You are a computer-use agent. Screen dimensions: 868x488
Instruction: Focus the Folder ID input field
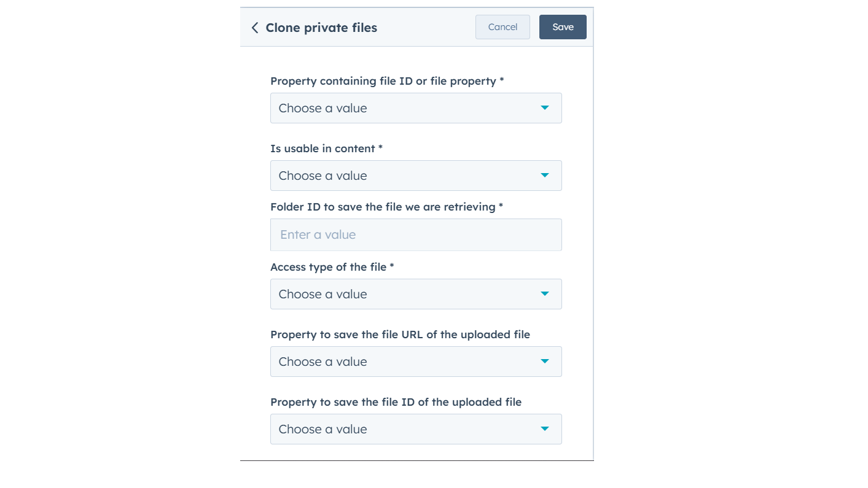[x=416, y=234]
